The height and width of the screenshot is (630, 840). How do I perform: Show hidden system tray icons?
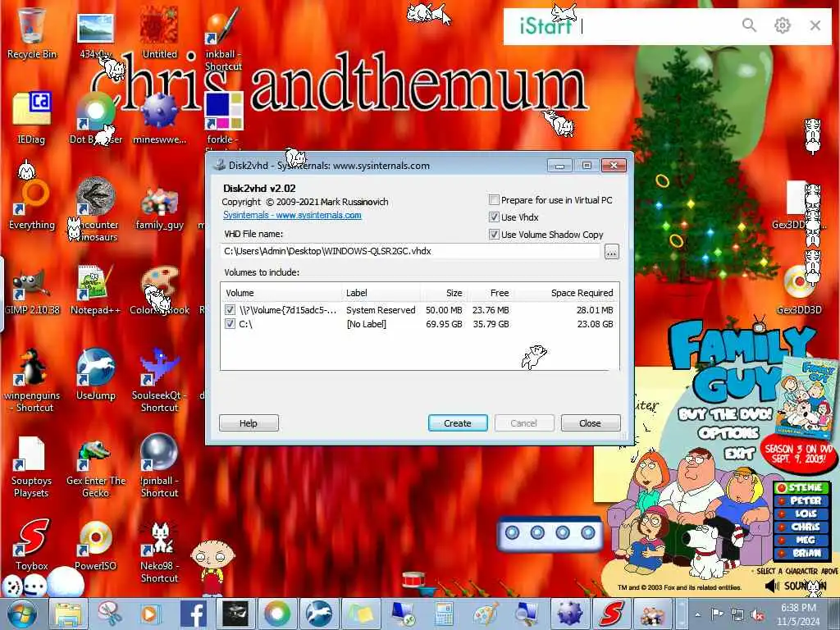(697, 614)
